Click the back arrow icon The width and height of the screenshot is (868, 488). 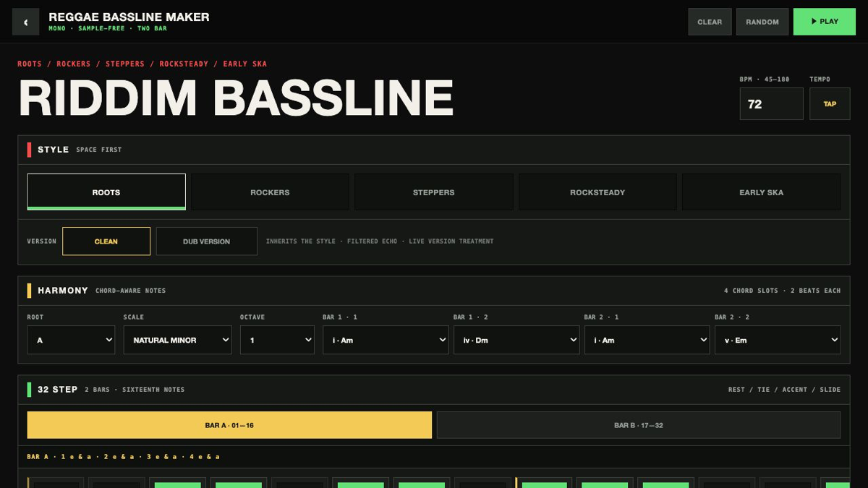[x=25, y=22]
